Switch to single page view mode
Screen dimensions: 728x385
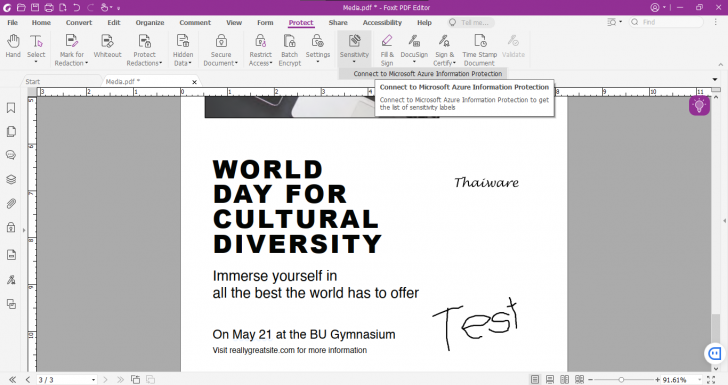(x=535, y=379)
